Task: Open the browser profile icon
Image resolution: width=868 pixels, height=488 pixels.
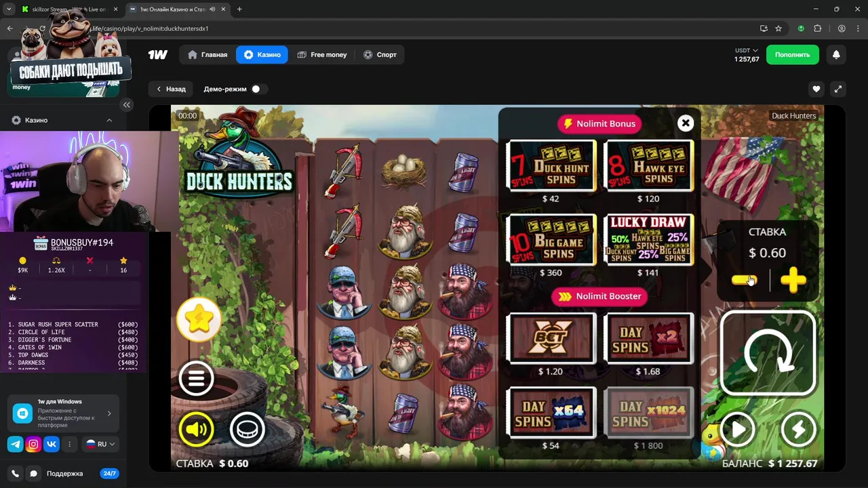Action: pyautogui.click(x=842, y=28)
